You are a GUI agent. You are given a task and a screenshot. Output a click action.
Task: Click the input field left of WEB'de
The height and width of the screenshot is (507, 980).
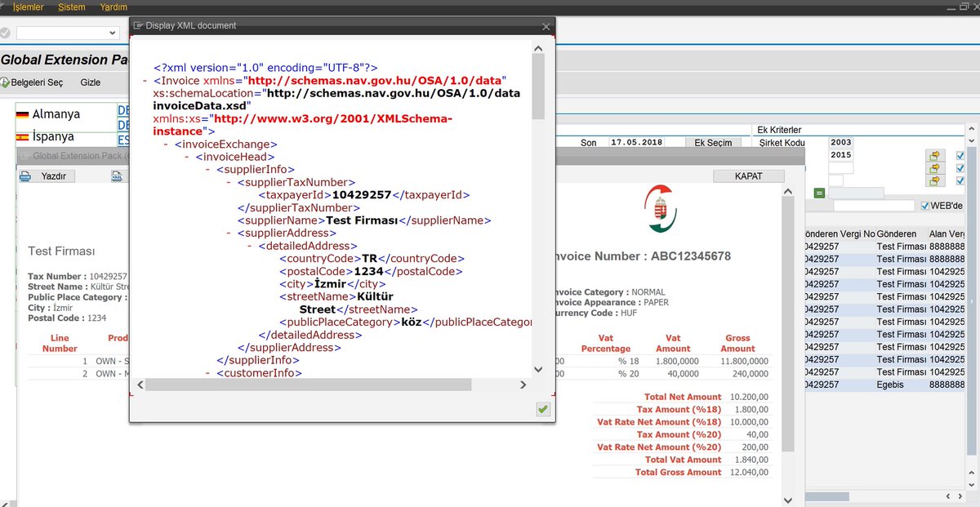(x=874, y=206)
